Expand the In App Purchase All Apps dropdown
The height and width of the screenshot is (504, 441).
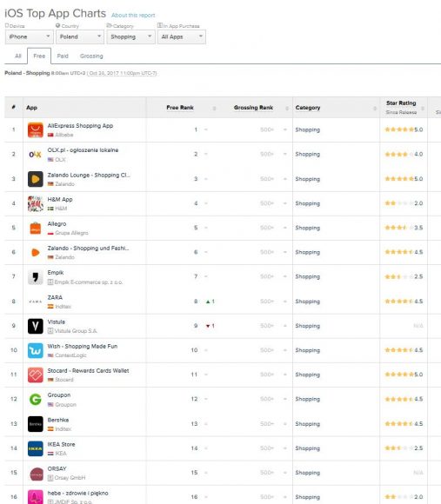(x=182, y=36)
